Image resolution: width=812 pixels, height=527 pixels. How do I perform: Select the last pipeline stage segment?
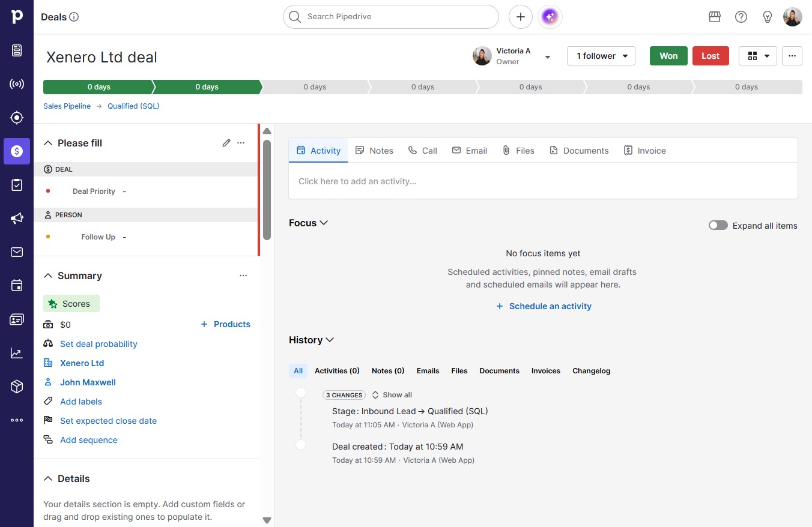747,87
